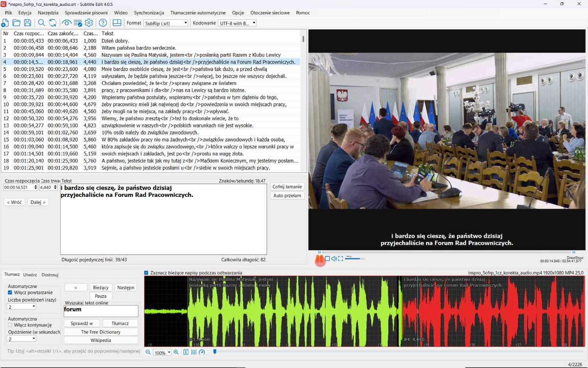Toggle 'Włącz powtarzanie' checkbox

pyautogui.click(x=10, y=293)
